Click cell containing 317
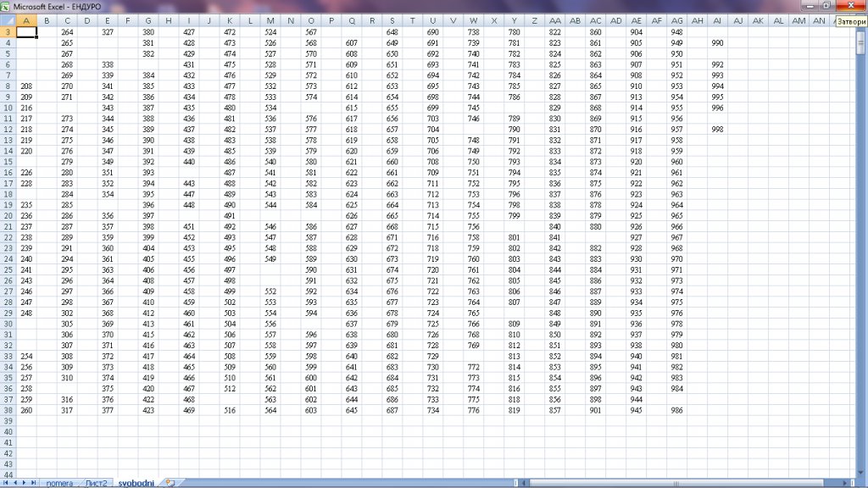 (68, 411)
